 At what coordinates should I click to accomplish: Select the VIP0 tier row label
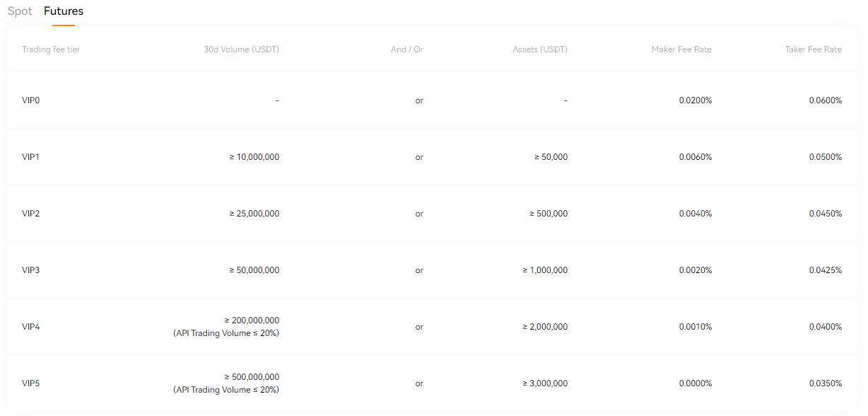tap(31, 100)
